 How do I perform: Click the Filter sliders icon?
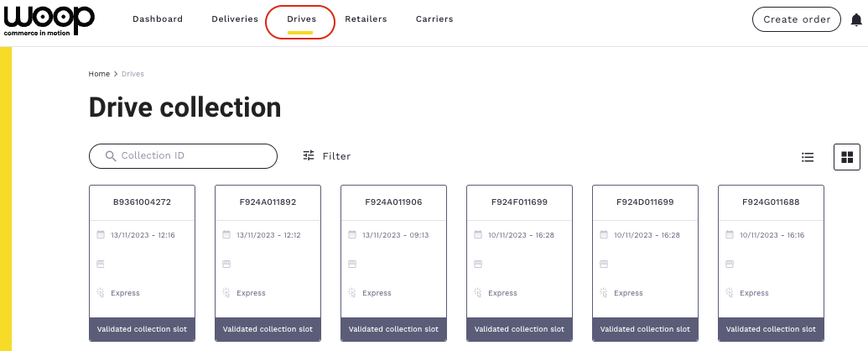click(309, 155)
